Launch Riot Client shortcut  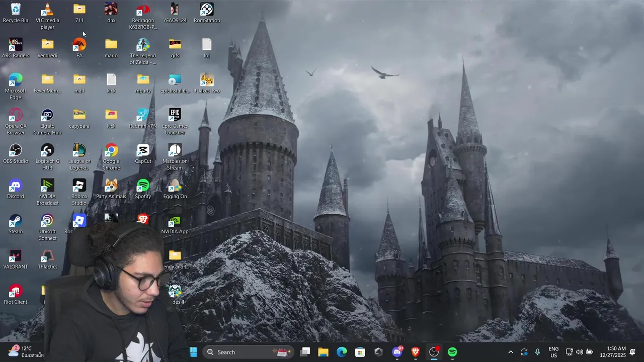pos(16,295)
